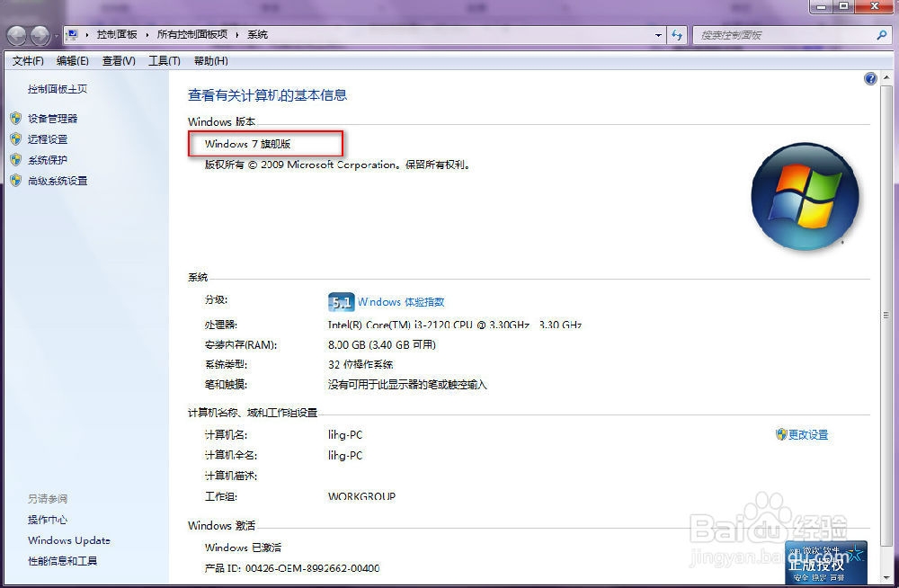This screenshot has width=899, height=588.
Task: Open the 编辑(E) menu
Action: [x=73, y=61]
